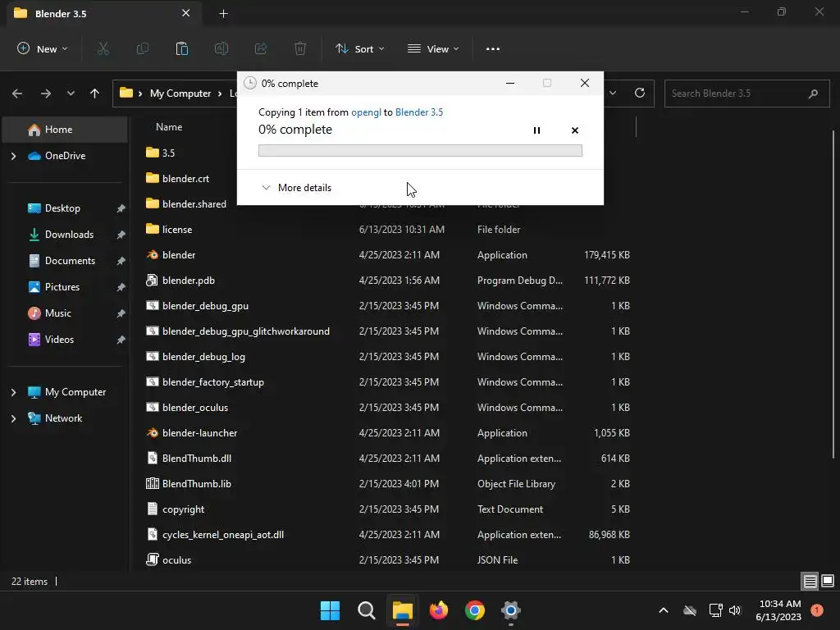Click the Paste clipboard icon

coord(182,48)
